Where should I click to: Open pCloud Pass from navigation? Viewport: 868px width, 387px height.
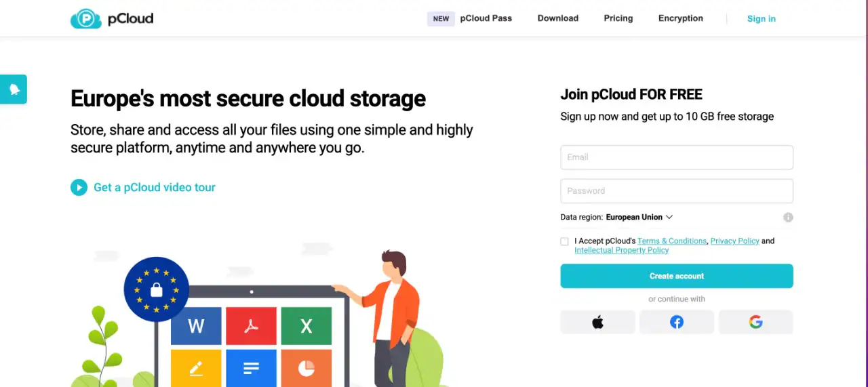click(x=486, y=18)
